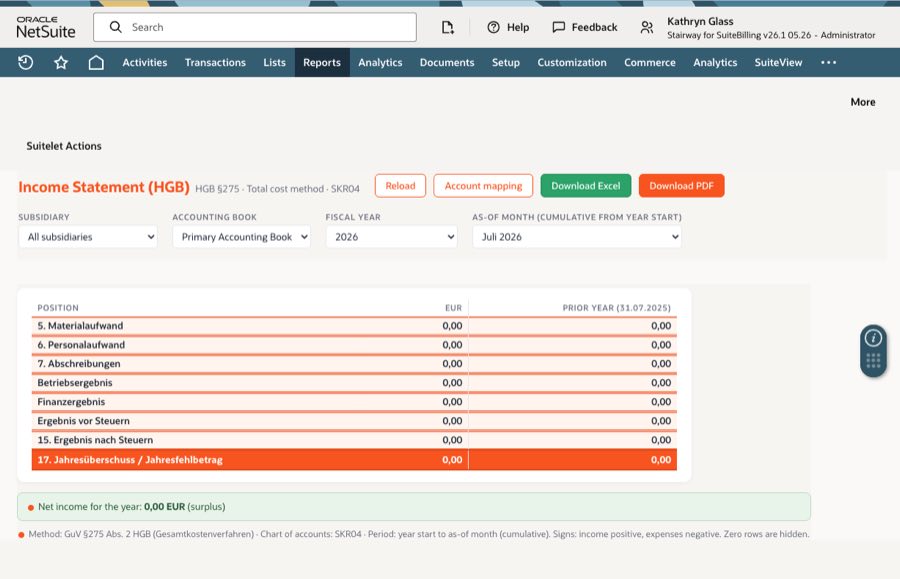Image resolution: width=900 pixels, height=579 pixels.
Task: Click the Reload button
Action: (400, 186)
